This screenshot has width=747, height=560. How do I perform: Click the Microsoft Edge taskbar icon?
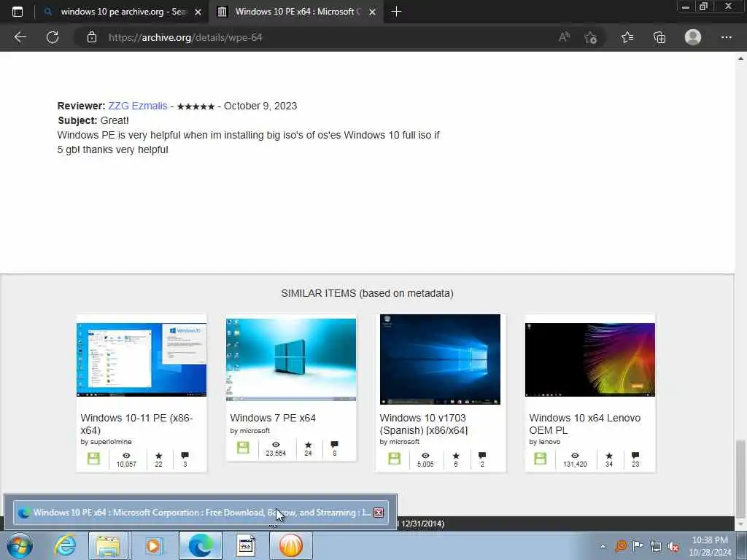click(x=200, y=545)
